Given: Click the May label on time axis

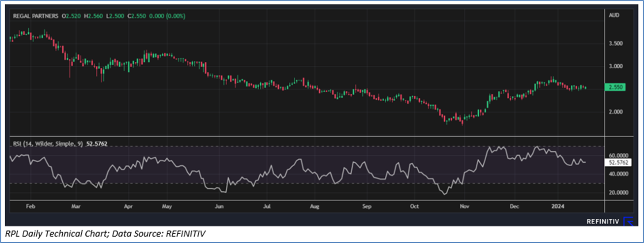Looking at the screenshot, I should [x=167, y=206].
